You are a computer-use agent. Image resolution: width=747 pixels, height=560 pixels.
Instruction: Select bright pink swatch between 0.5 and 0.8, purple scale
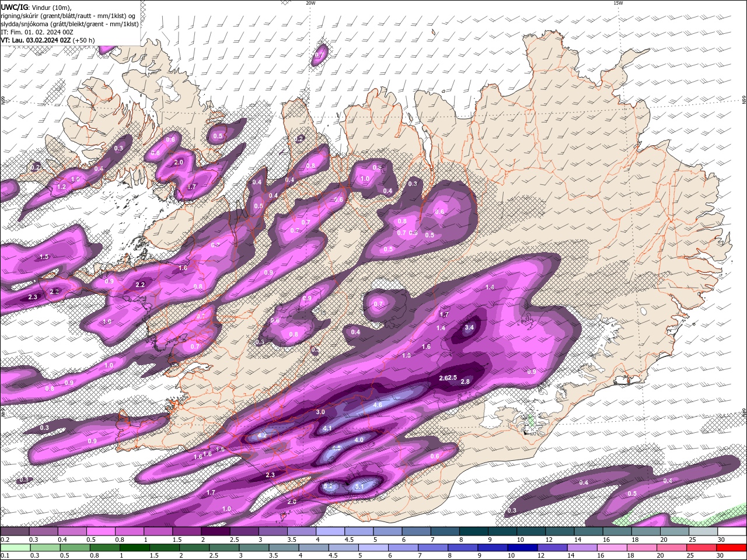[100, 531]
